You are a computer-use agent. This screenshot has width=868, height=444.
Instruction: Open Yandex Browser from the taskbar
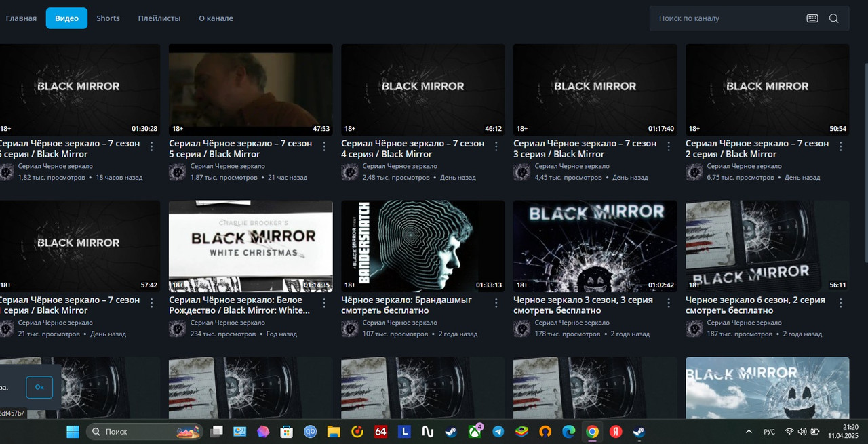[616, 432]
